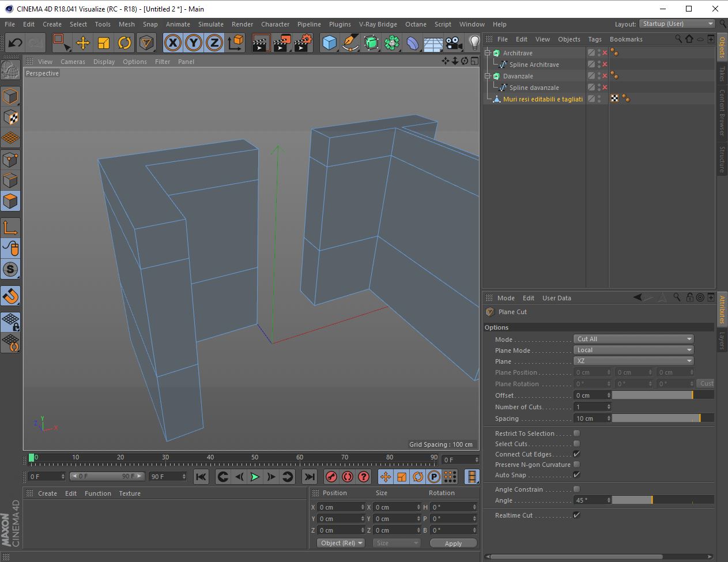728x562 pixels.
Task: Open Object (Rel) coordinate dropdown
Action: (x=341, y=543)
